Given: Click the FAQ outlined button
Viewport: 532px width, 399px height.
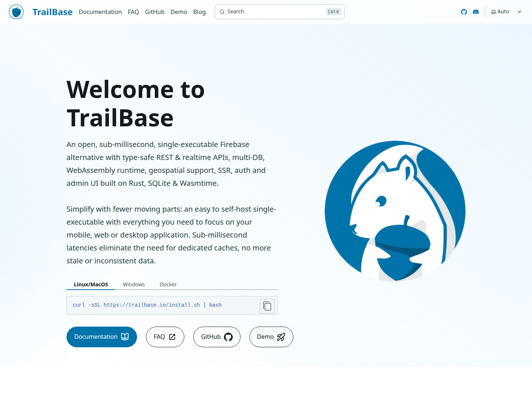Looking at the screenshot, I should 165,337.
